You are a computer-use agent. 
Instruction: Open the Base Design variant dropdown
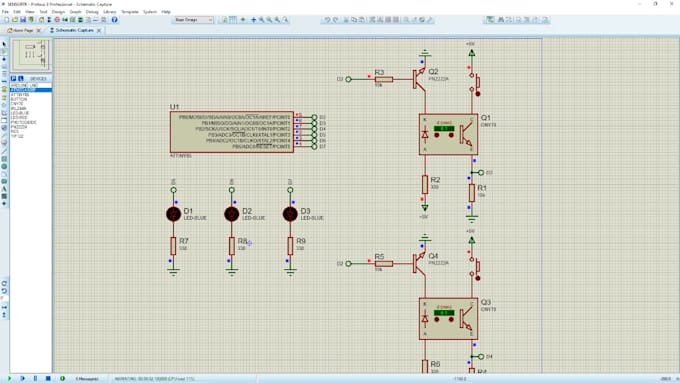coord(193,20)
